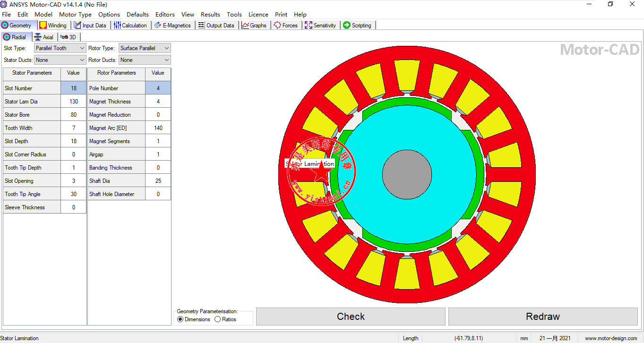Click the Graphs tab icon

tap(245, 25)
